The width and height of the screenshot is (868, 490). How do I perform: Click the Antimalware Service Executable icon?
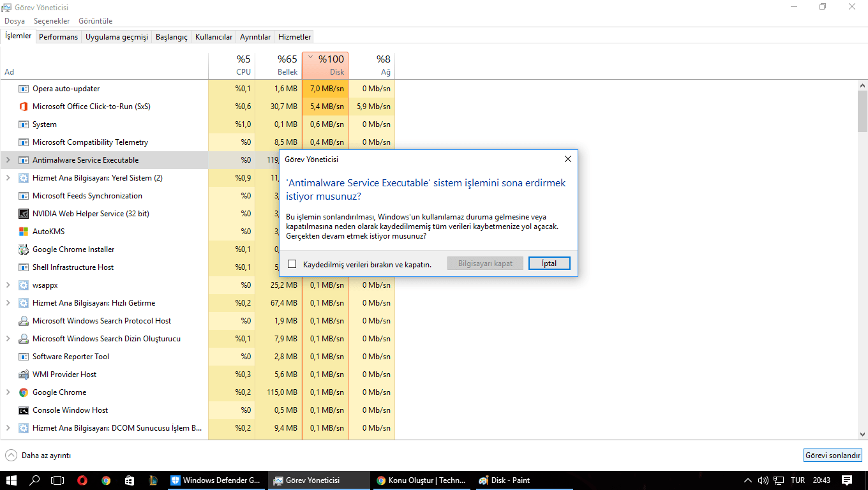pyautogui.click(x=24, y=160)
